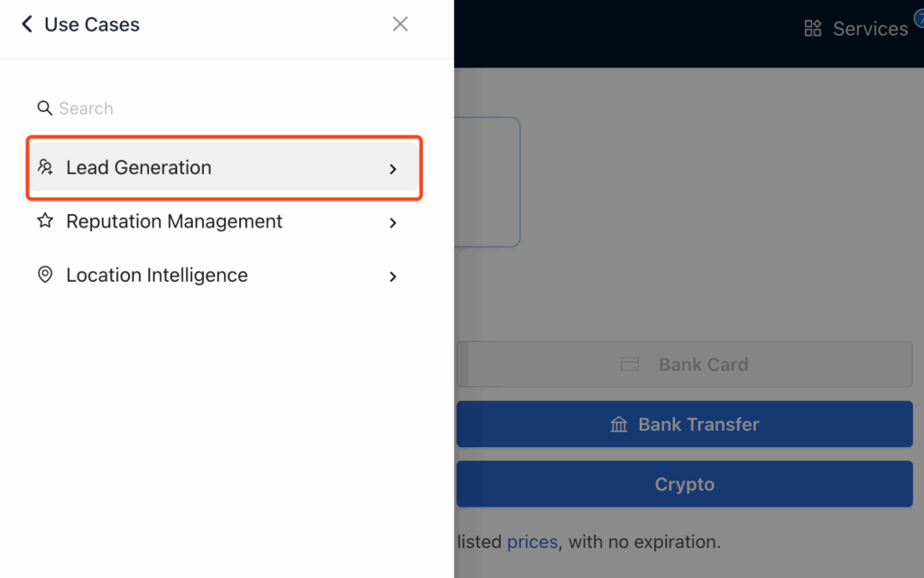Click the bank building icon
This screenshot has width=924, height=578.
pyautogui.click(x=619, y=424)
